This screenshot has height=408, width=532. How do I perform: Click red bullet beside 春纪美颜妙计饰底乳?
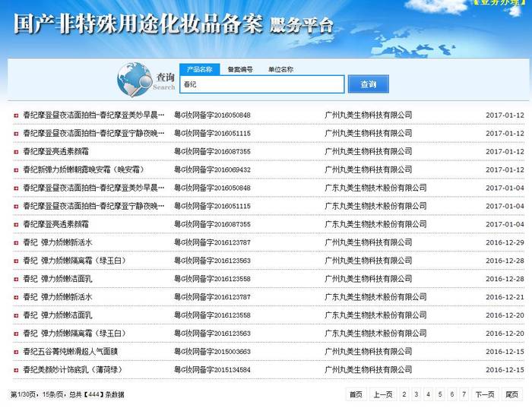pyautogui.click(x=16, y=370)
